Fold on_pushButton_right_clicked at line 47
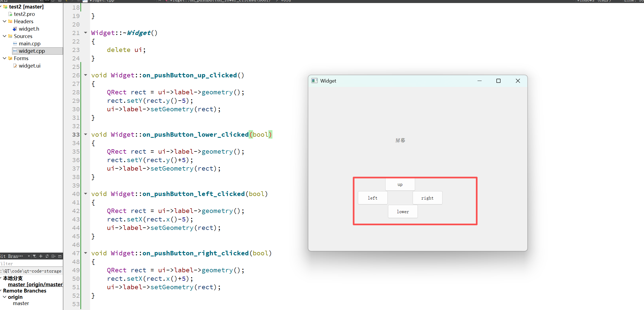644x310 pixels. coord(85,253)
